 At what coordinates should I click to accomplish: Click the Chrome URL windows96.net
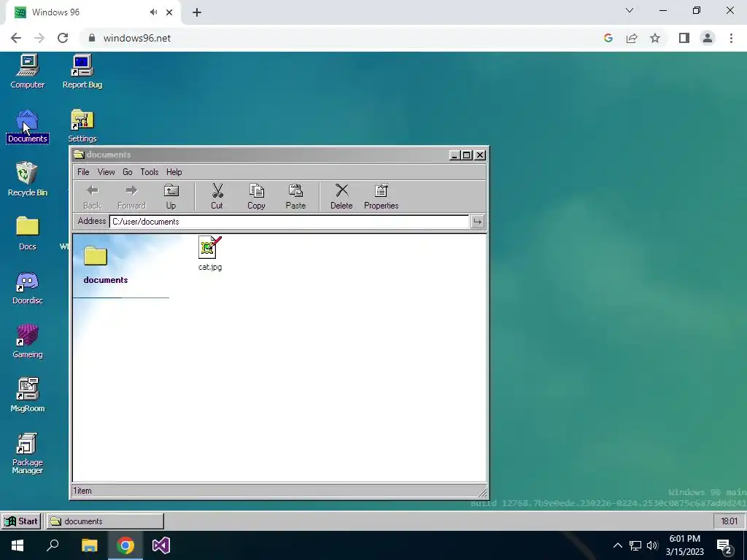[136, 38]
